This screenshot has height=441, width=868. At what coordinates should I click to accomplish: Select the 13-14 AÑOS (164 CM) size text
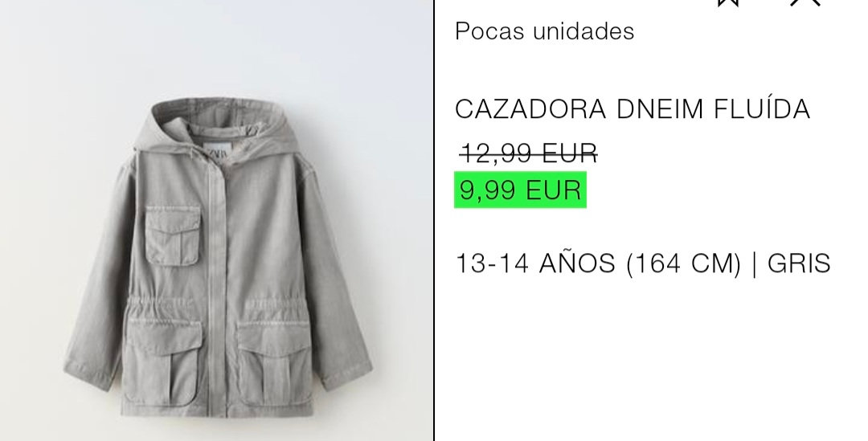coord(598,263)
